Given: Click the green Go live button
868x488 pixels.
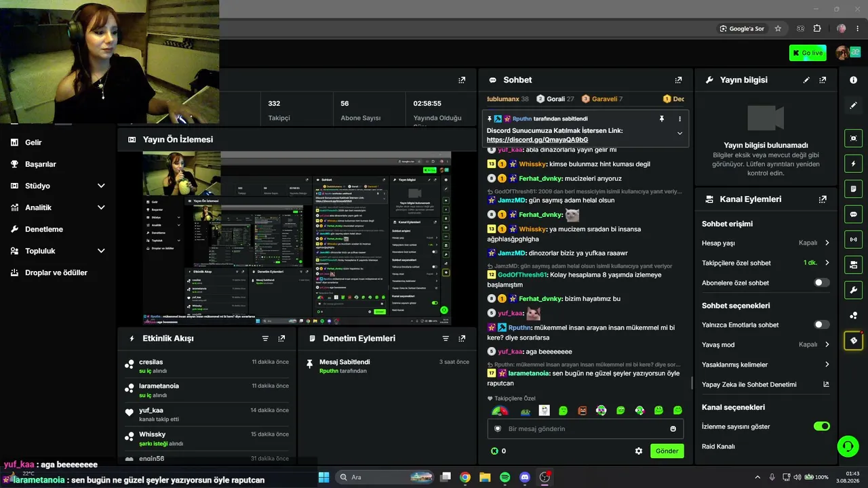Looking at the screenshot, I should click(808, 53).
